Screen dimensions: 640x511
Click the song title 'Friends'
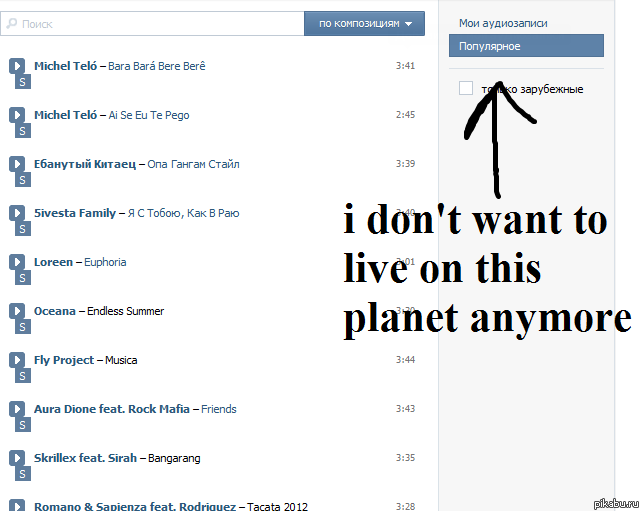(x=218, y=409)
